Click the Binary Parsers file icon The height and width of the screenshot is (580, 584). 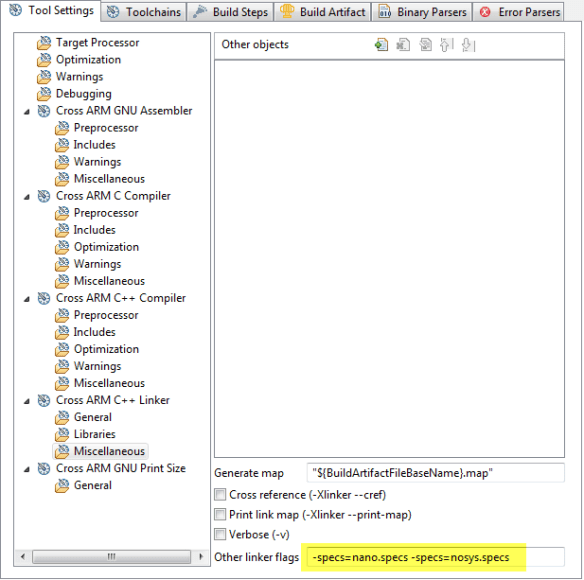tap(384, 12)
